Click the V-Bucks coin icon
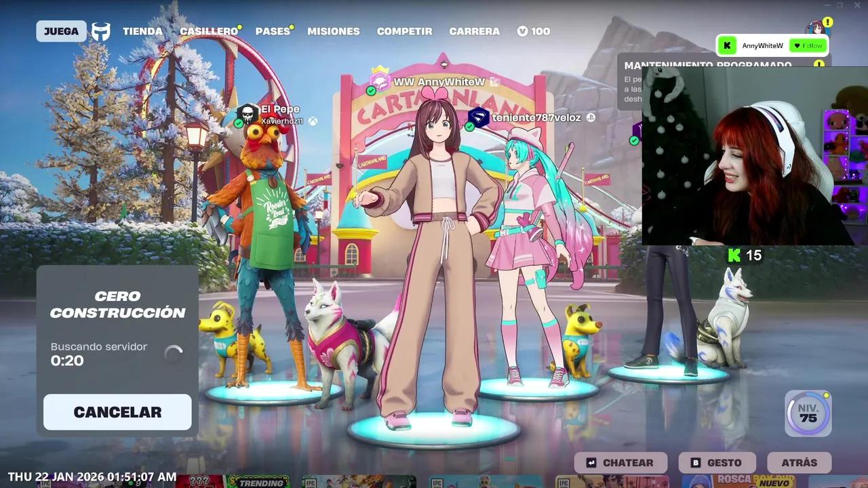Image resolution: width=868 pixels, height=488 pixels. click(x=522, y=31)
